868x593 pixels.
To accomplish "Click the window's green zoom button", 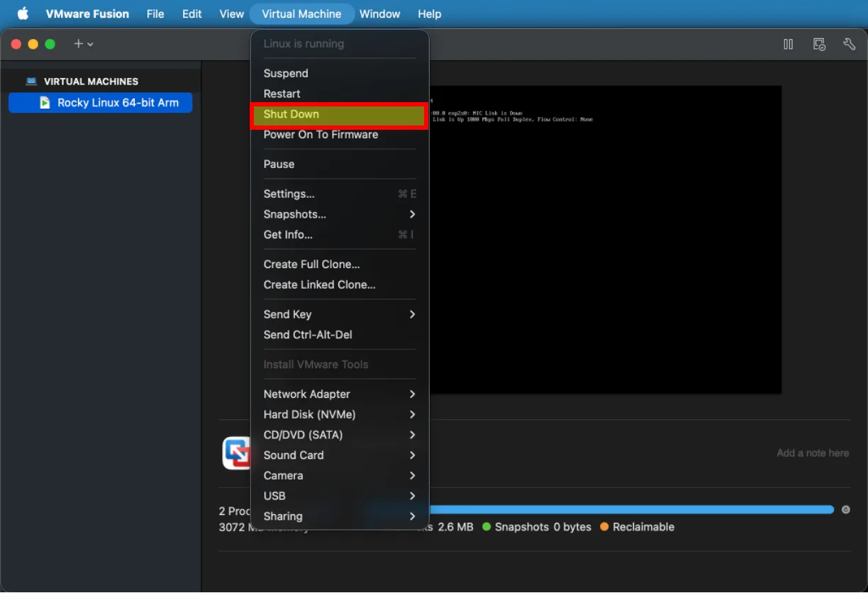I will pyautogui.click(x=50, y=44).
